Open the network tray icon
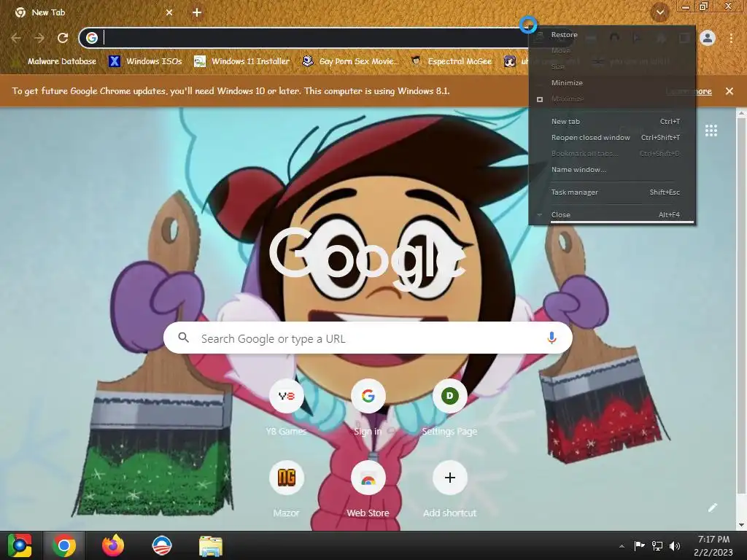This screenshot has width=747, height=560. click(657, 545)
